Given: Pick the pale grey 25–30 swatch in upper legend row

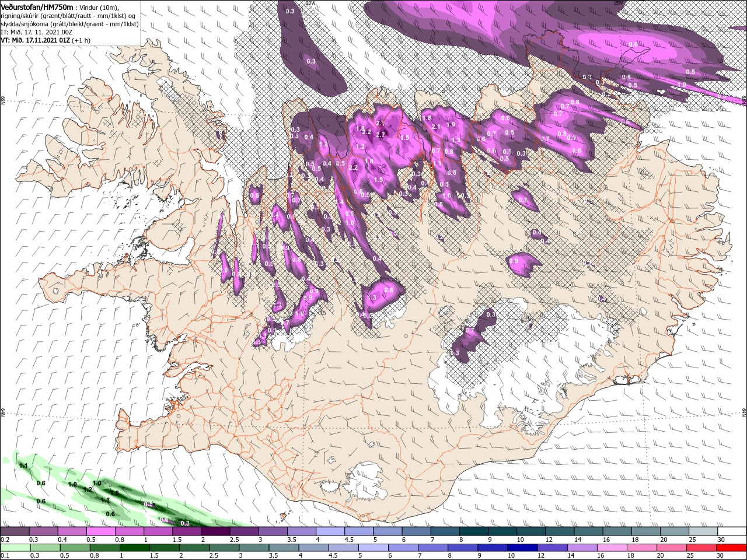Looking at the screenshot, I should [x=704, y=531].
